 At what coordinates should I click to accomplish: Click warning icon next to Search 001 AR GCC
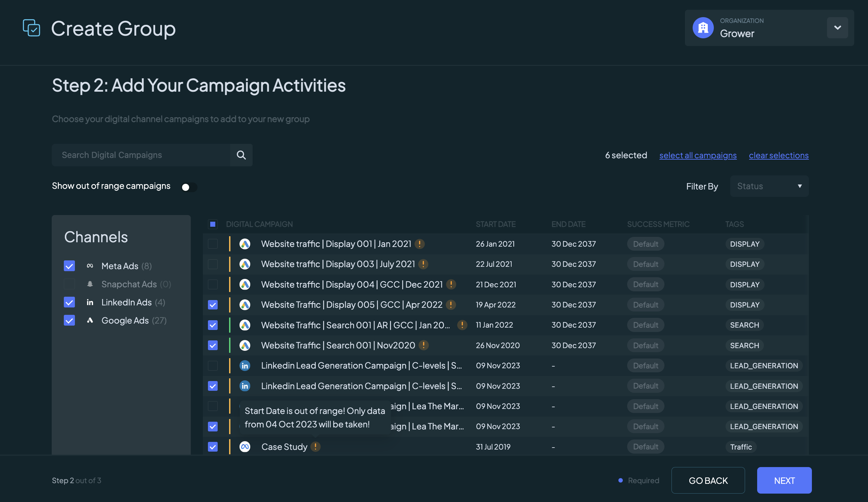[462, 325]
